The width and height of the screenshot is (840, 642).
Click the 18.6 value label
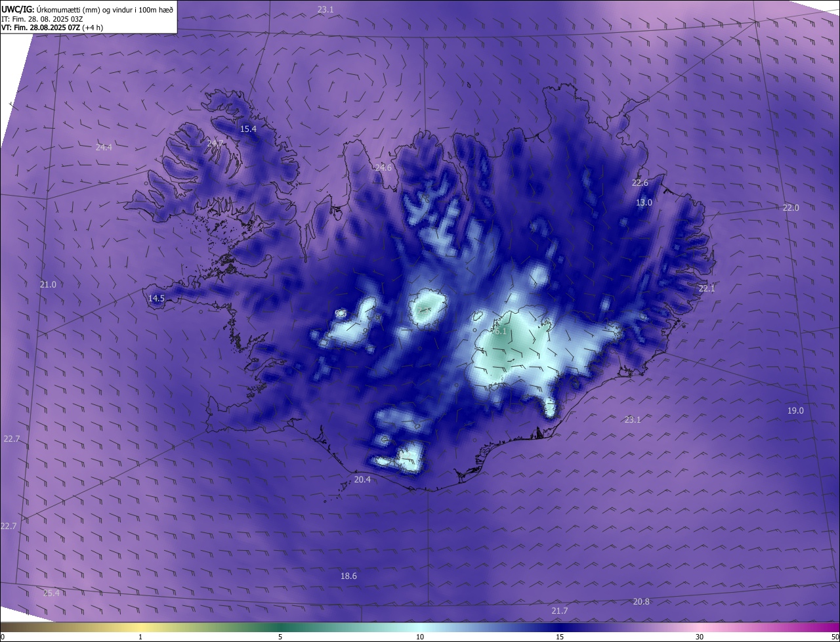click(x=348, y=576)
